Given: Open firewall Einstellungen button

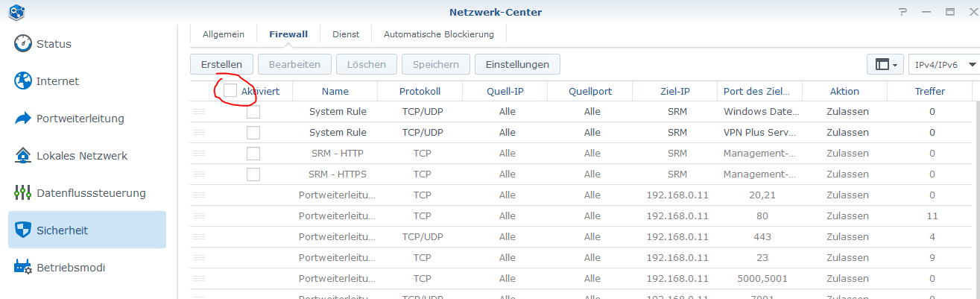Looking at the screenshot, I should coord(517,65).
